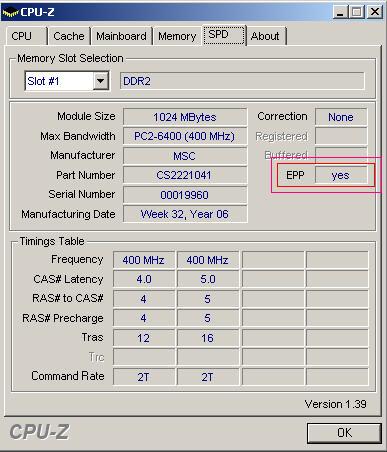
Task: Click the second Frequency 400 MHz cell
Action: point(208,260)
